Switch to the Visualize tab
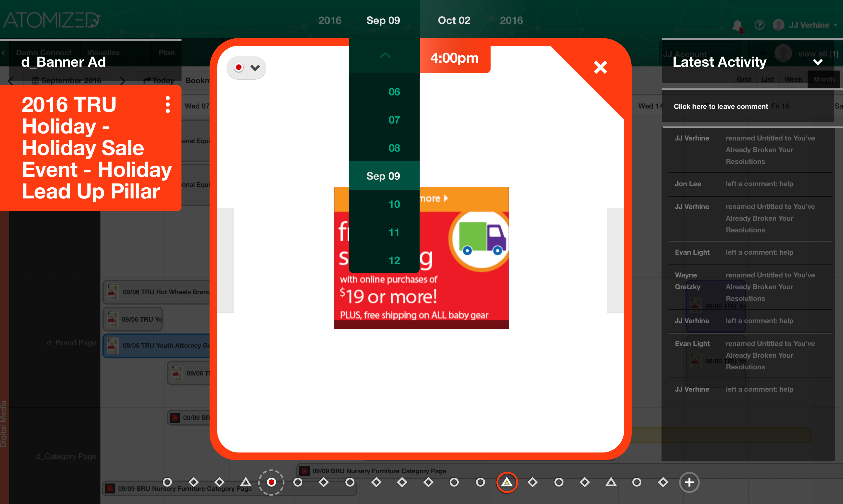Image resolution: width=843 pixels, height=504 pixels. (103, 53)
